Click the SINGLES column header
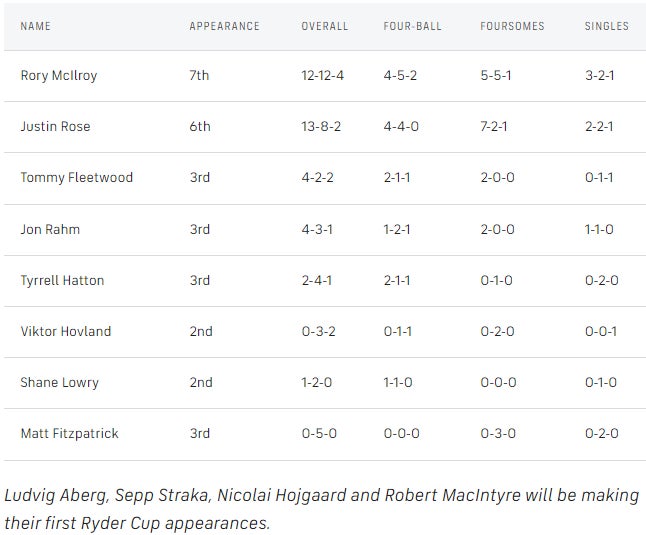This screenshot has height=535, width=646. click(607, 26)
